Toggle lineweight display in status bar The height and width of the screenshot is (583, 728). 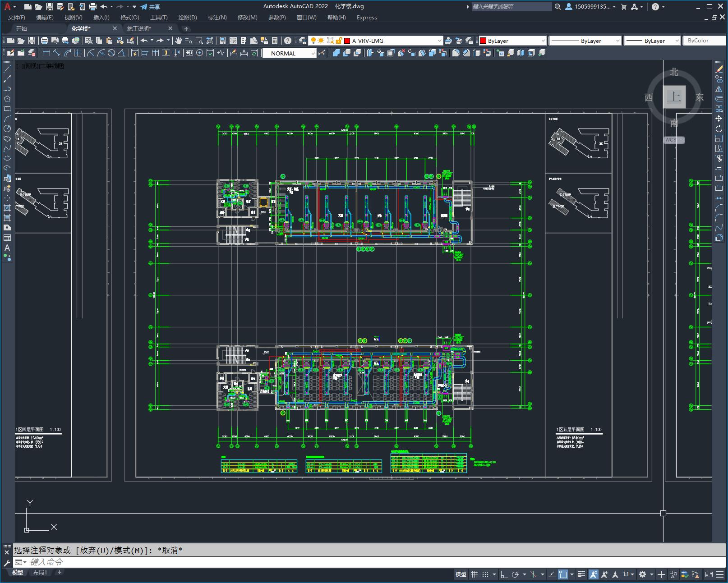581,574
